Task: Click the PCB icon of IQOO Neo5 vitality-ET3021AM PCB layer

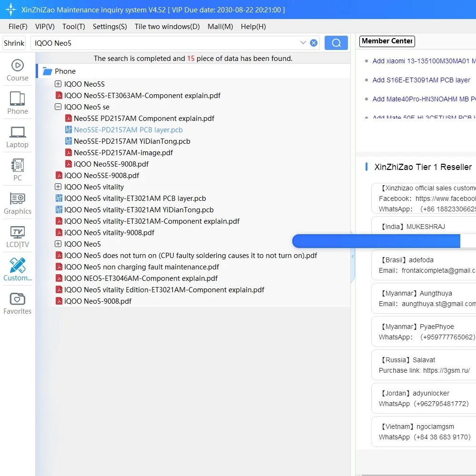Action: [59, 198]
